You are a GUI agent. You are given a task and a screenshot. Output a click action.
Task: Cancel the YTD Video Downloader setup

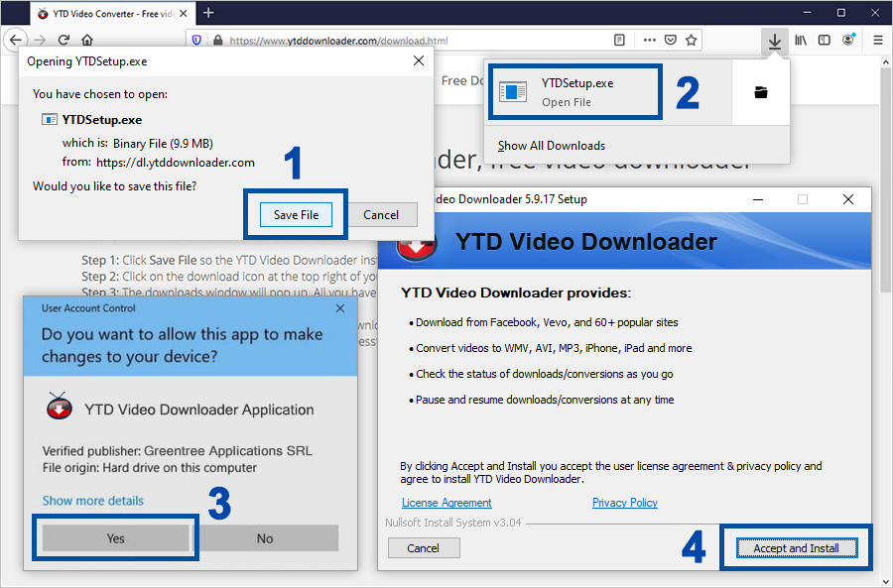click(x=423, y=548)
